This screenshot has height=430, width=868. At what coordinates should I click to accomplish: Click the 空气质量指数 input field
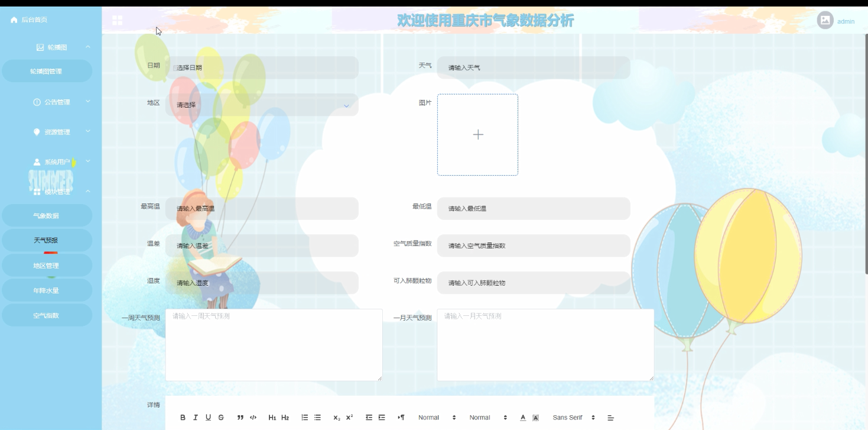534,245
